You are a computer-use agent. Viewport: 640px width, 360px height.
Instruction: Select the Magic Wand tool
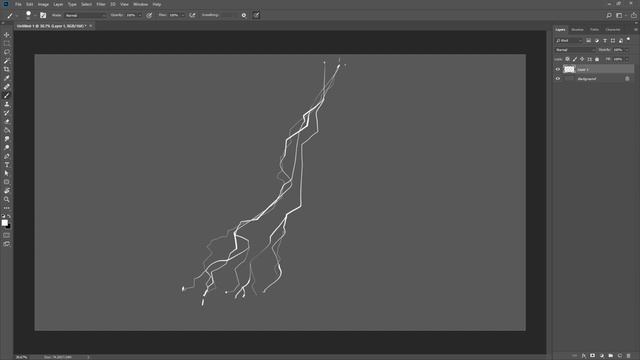7,60
